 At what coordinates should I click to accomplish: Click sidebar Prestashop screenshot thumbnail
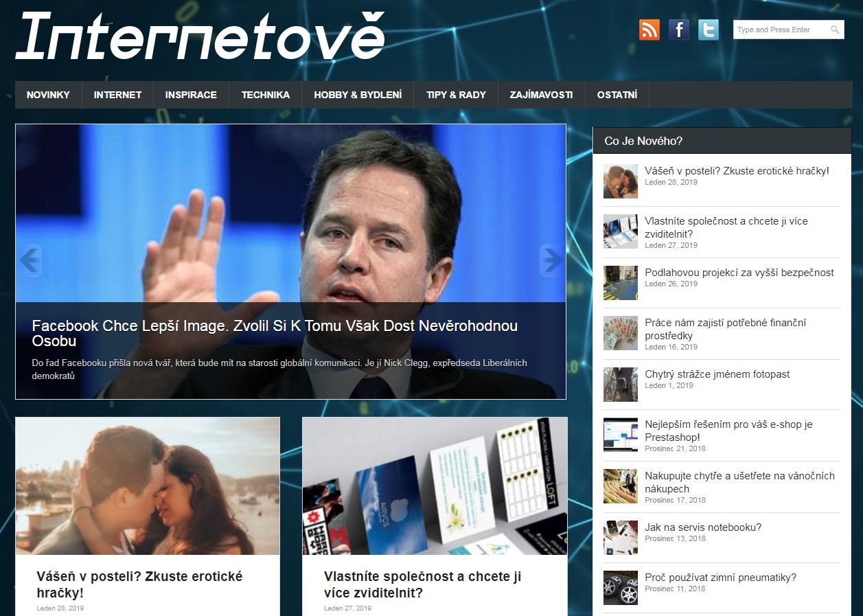click(x=621, y=435)
